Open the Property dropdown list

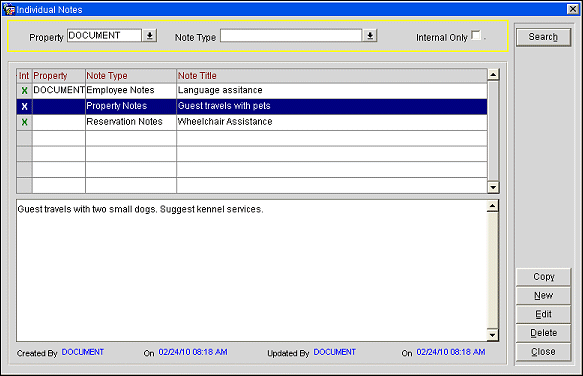click(x=149, y=36)
